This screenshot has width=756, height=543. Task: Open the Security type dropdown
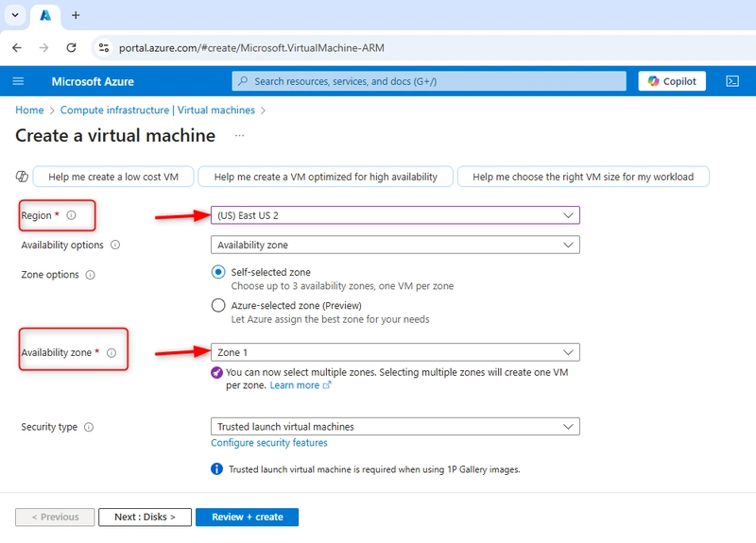395,427
